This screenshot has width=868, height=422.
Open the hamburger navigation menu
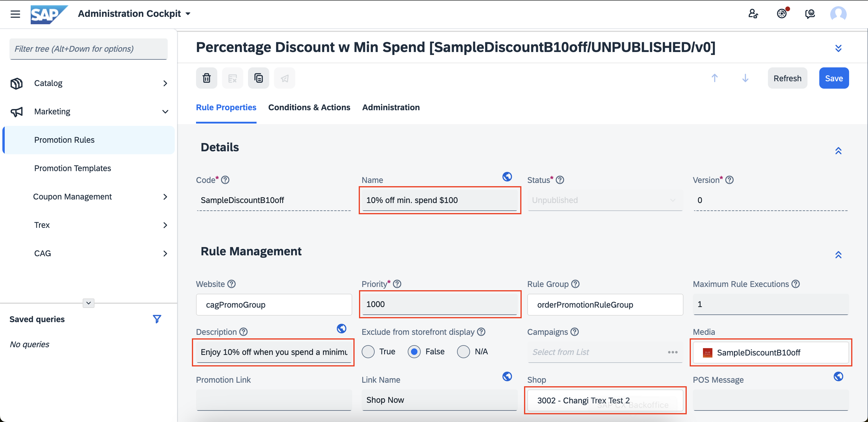pyautogui.click(x=15, y=14)
